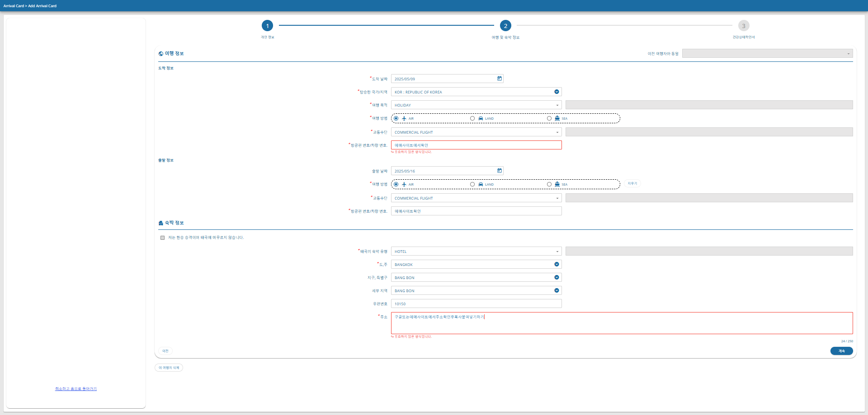
Task: Click the globe icon beside 여행 정보 heading
Action: [x=161, y=54]
